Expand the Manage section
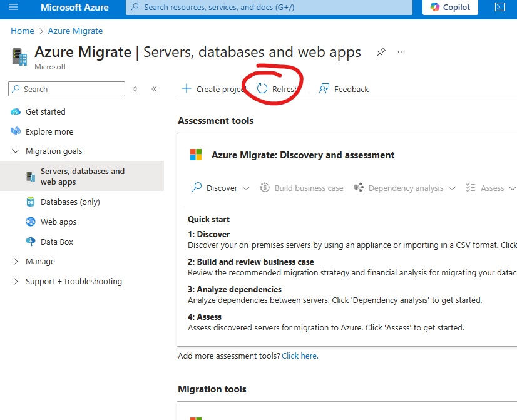This screenshot has height=420, width=517. (16, 262)
